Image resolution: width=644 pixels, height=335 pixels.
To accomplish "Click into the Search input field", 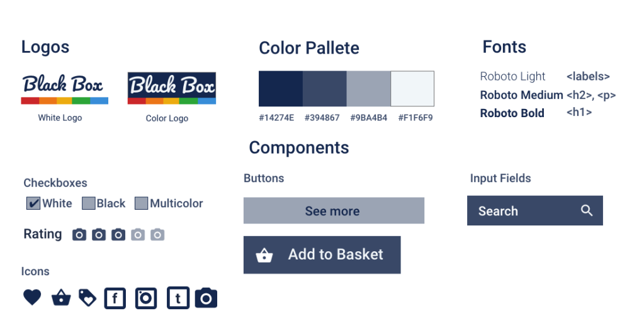I will [523, 211].
